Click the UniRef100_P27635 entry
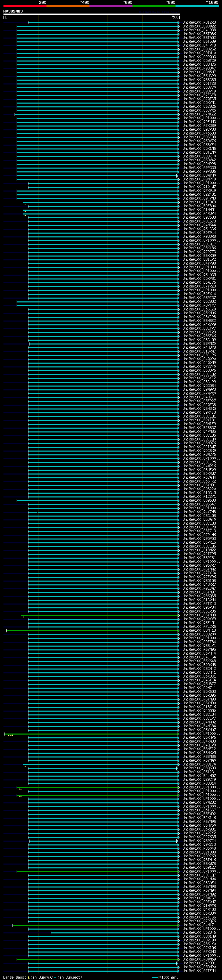Image resolution: width=222 pixels, height=980 pixels. [x=199, y=836]
